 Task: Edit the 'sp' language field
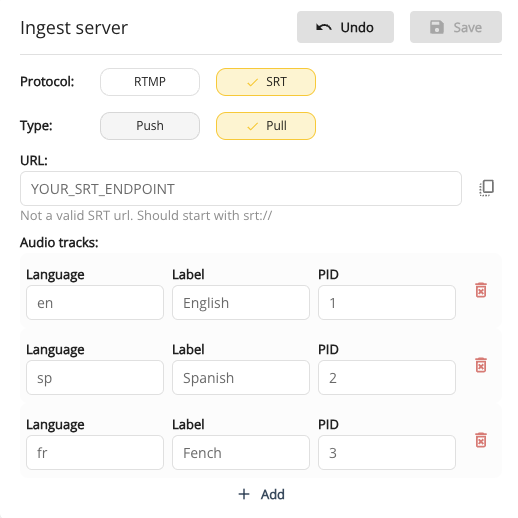click(95, 378)
